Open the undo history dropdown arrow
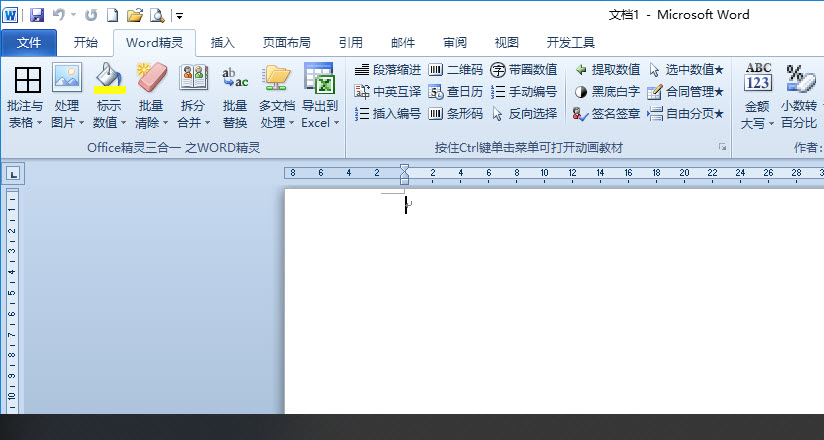 pyautogui.click(x=73, y=15)
